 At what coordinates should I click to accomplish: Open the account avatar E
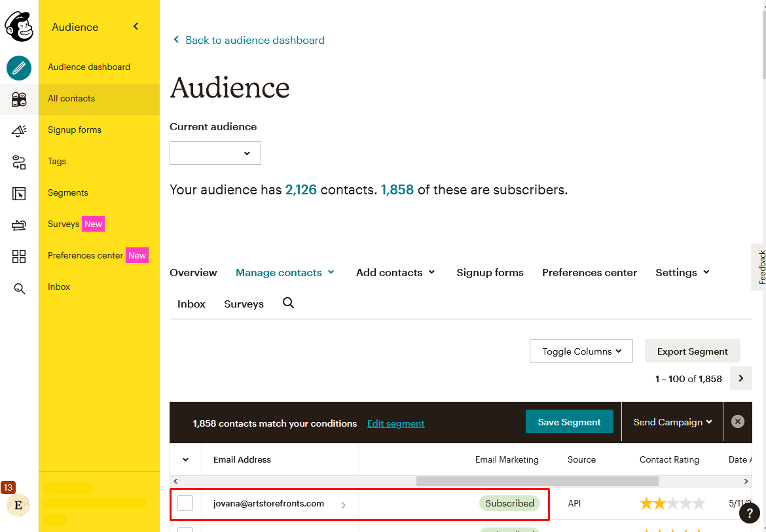(18, 506)
